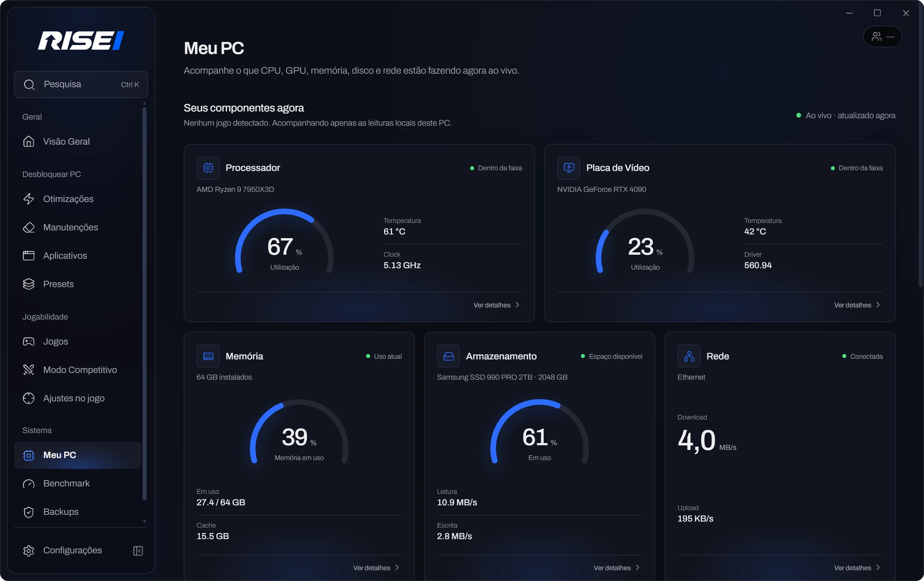Image resolution: width=924 pixels, height=581 pixels.
Task: Go to Presets in the sidebar
Action: coord(78,284)
